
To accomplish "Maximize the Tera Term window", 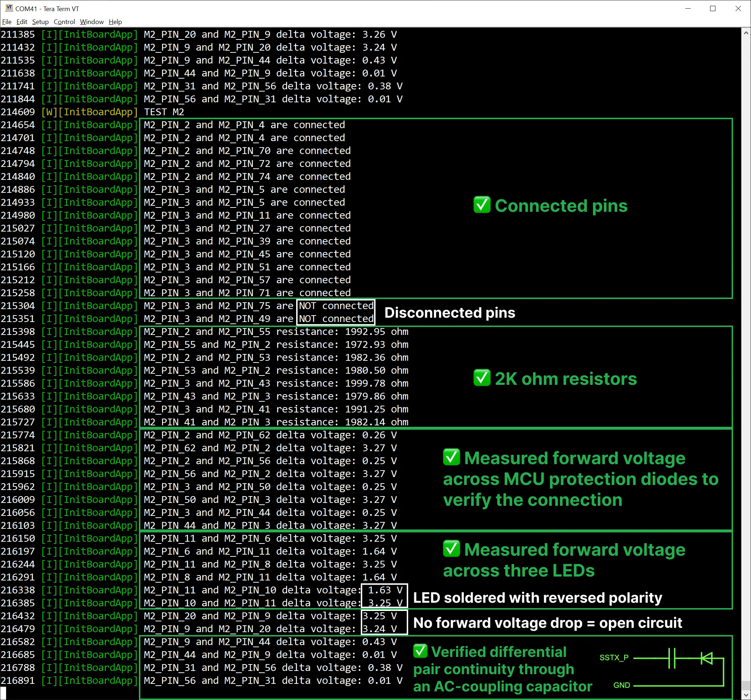I will pyautogui.click(x=713, y=8).
